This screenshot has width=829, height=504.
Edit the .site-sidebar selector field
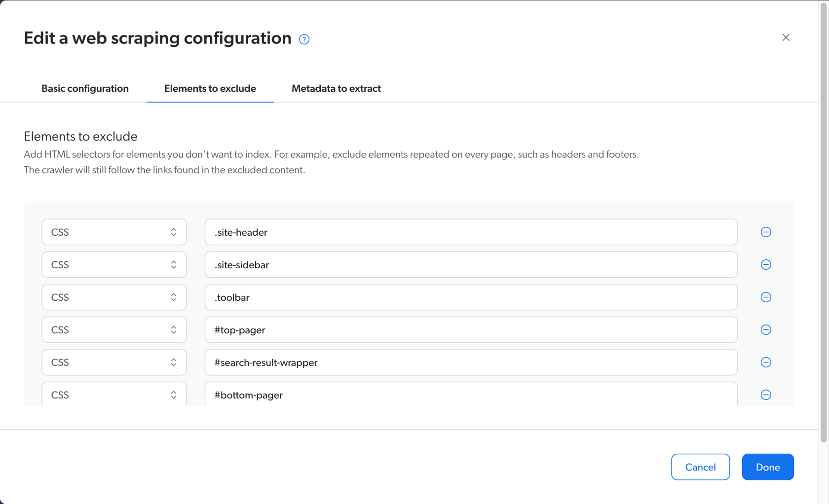click(x=471, y=264)
